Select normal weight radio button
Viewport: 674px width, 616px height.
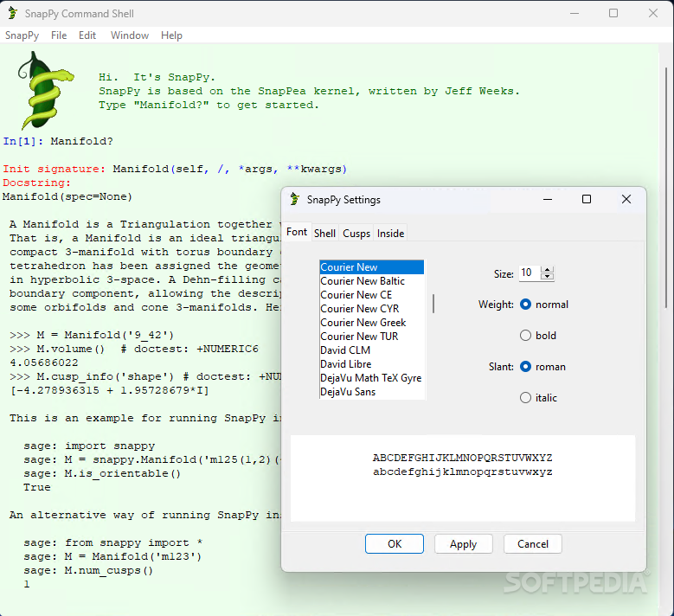[x=525, y=305]
